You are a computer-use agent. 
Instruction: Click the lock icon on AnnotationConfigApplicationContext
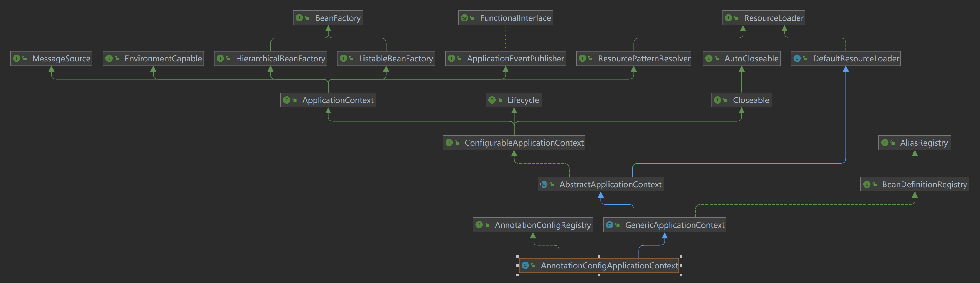coord(534,266)
